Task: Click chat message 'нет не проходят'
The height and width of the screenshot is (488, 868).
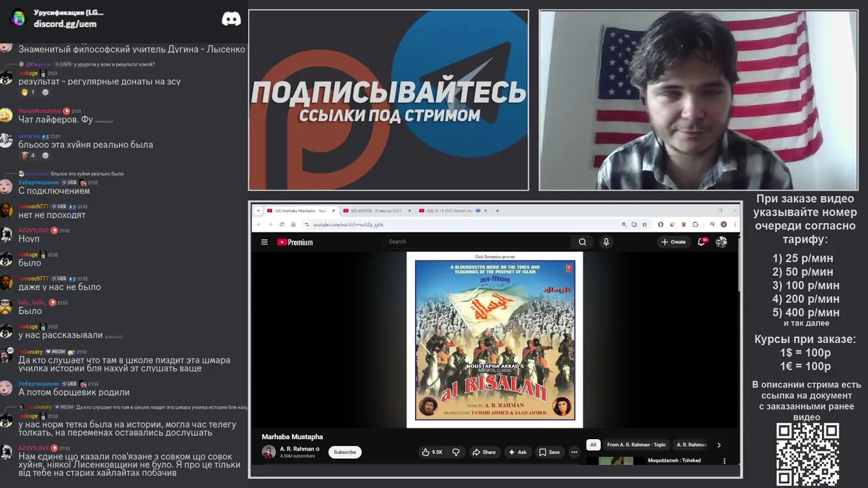Action: pyautogui.click(x=52, y=215)
